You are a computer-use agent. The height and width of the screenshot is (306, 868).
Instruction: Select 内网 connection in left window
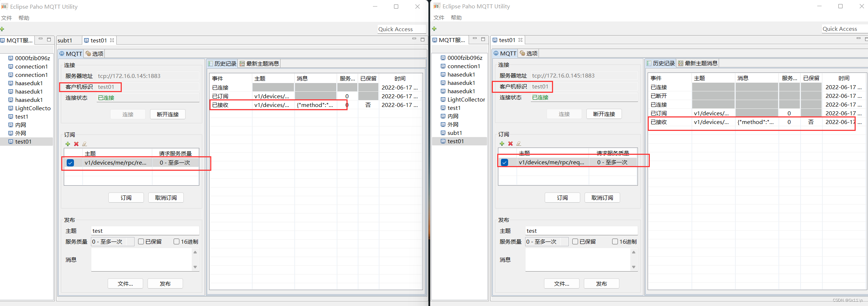(17, 125)
